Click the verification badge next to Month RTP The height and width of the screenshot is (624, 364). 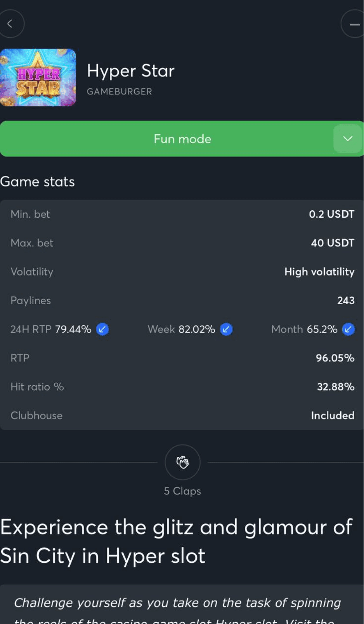(348, 329)
